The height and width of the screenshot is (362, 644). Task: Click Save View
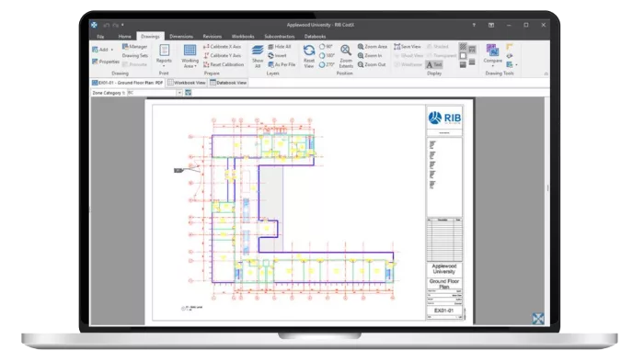click(x=408, y=47)
